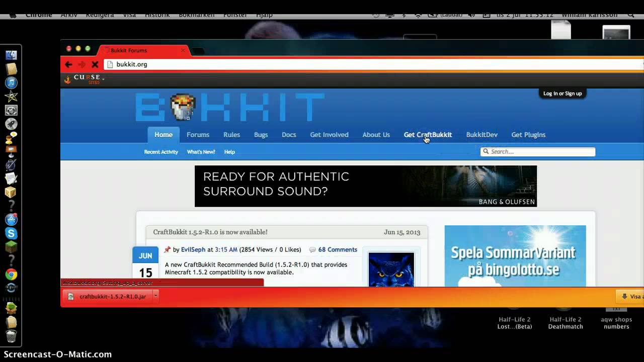Click Log in or Sign up
Screen dimensions: 644x362
click(562, 94)
